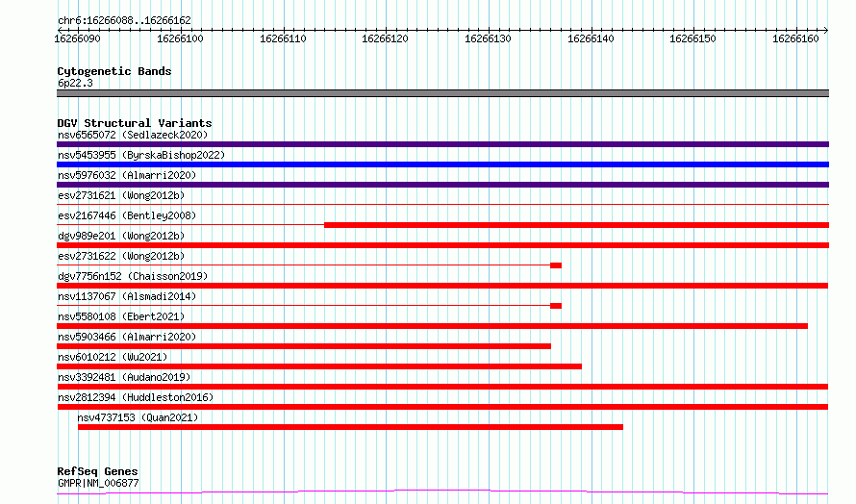856x504 pixels.
Task: Select the magenta GMPR gene line
Action: [442, 492]
